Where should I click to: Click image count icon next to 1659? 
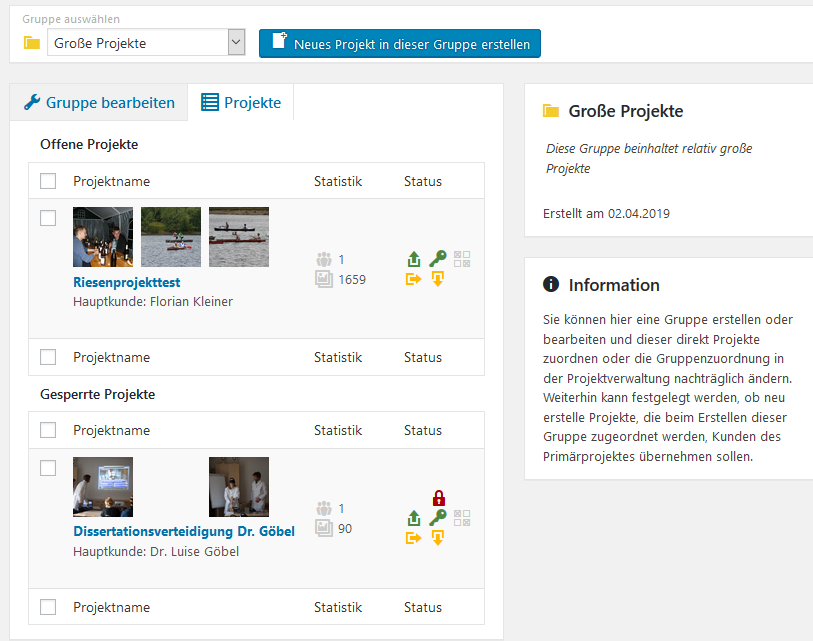(x=324, y=280)
